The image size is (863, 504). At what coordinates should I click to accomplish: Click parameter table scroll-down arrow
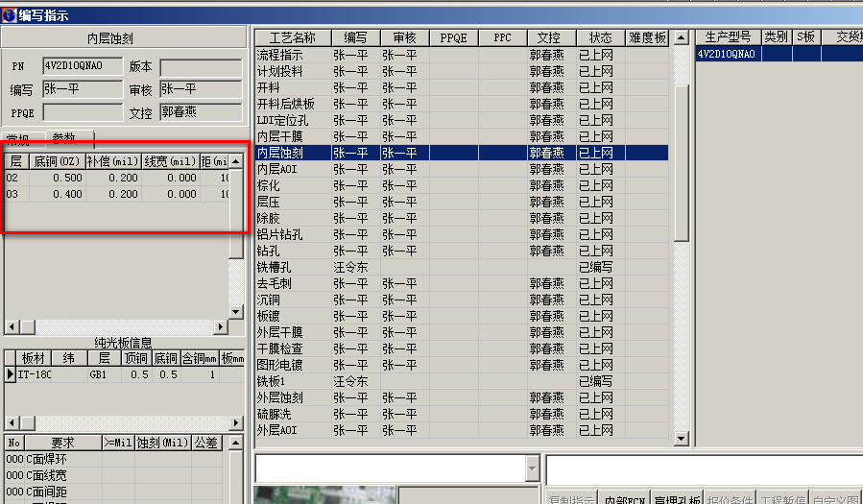(236, 312)
